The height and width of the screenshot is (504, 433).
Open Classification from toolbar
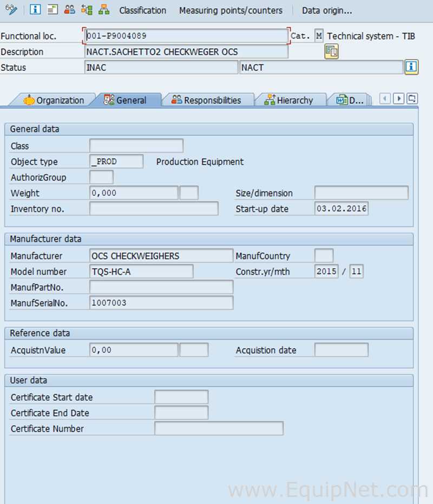(x=142, y=11)
